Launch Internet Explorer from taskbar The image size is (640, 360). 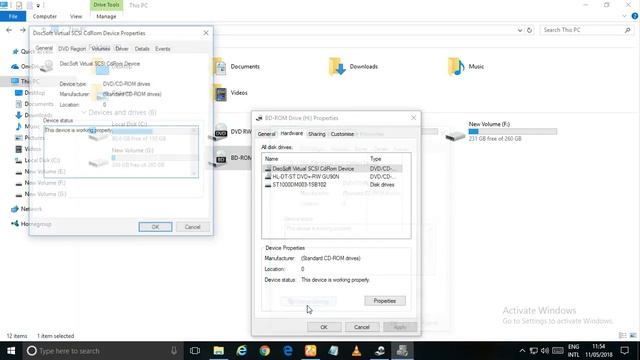pyautogui.click(x=242, y=351)
